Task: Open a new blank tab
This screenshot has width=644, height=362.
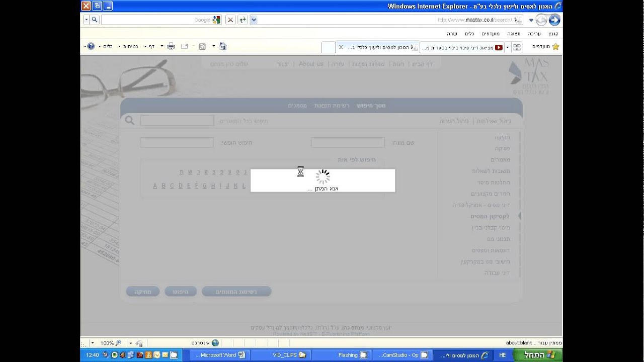Action: (328, 47)
